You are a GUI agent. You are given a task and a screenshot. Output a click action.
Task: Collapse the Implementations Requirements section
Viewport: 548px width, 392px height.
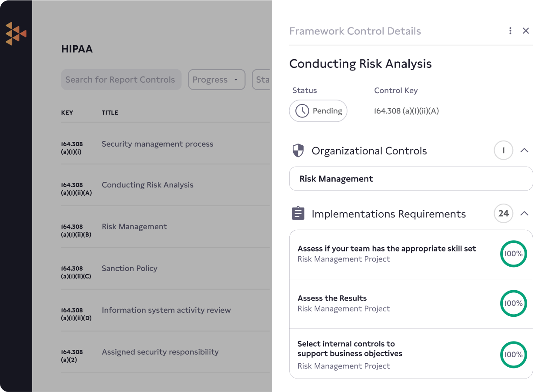tap(525, 213)
